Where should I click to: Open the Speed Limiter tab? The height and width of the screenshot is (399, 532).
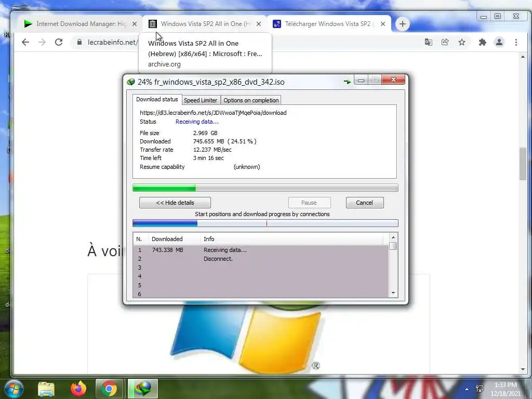point(201,100)
